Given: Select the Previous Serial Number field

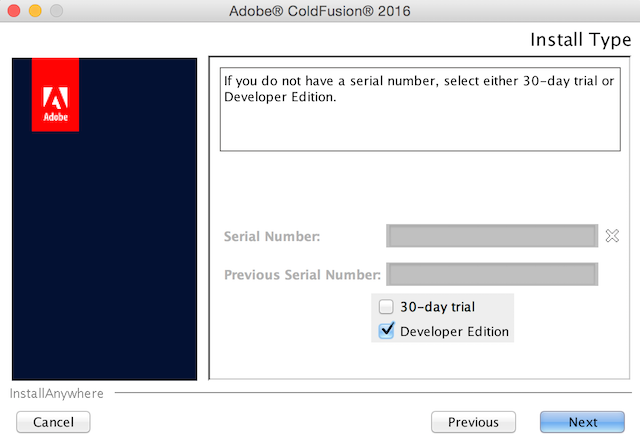Looking at the screenshot, I should click(492, 274).
